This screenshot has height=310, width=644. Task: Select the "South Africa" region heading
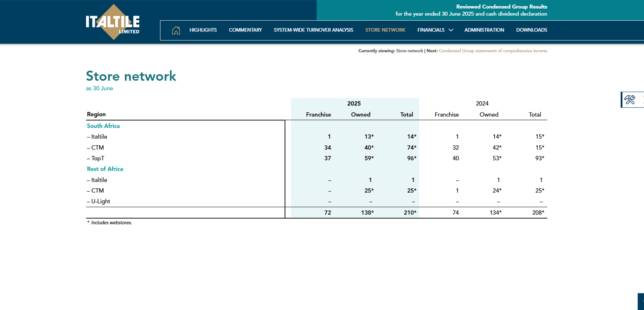(103, 126)
